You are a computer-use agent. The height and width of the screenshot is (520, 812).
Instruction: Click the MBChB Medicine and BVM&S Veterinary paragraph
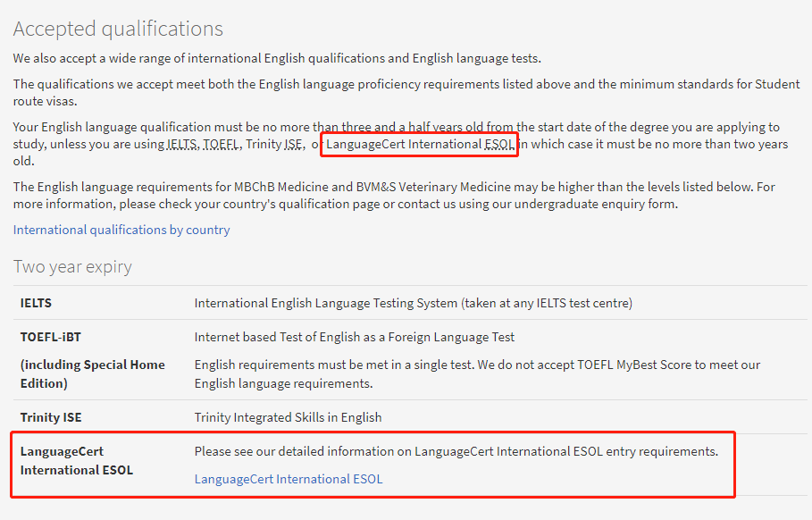(394, 196)
